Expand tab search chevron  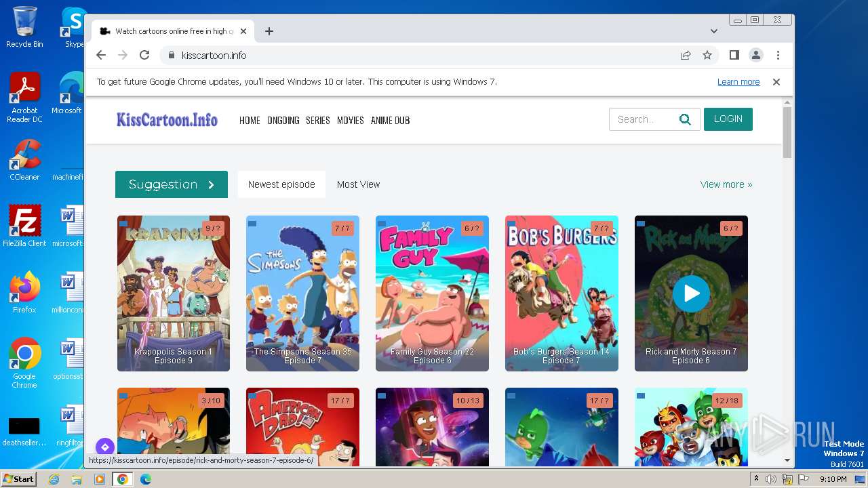714,31
